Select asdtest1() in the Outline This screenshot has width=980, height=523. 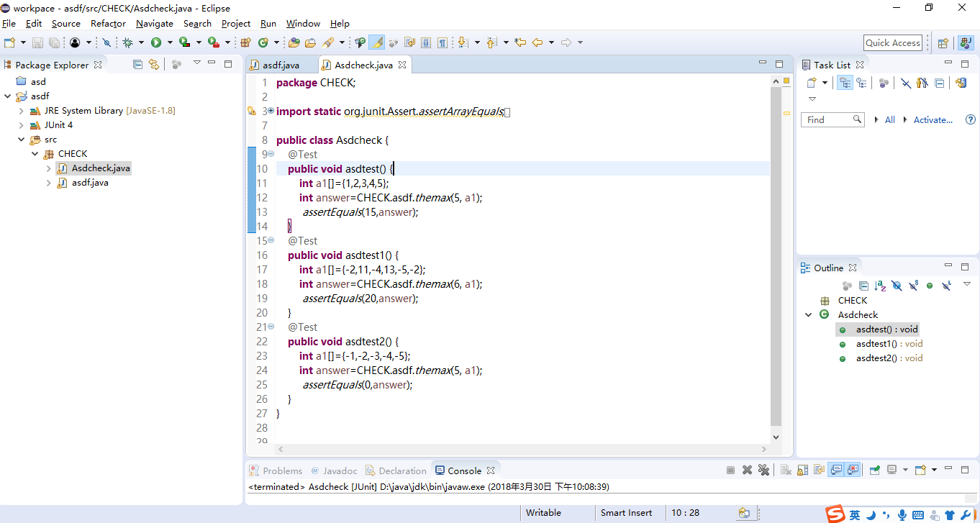889,344
